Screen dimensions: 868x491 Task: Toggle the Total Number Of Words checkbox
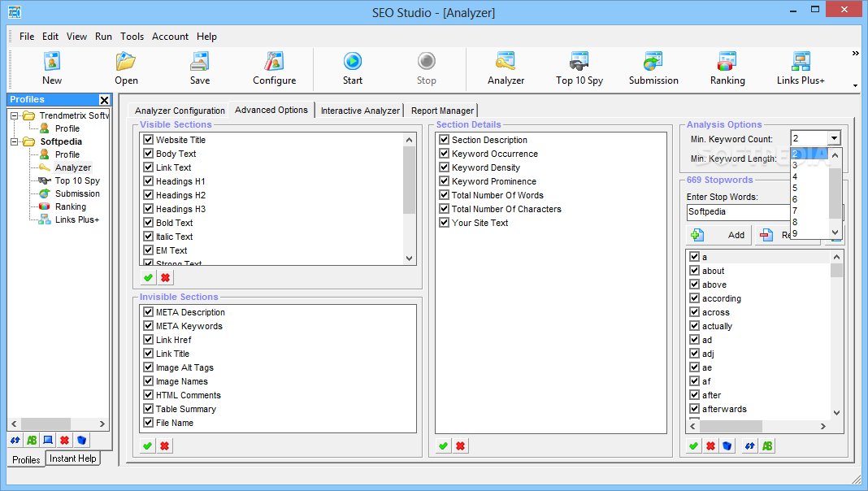(444, 195)
